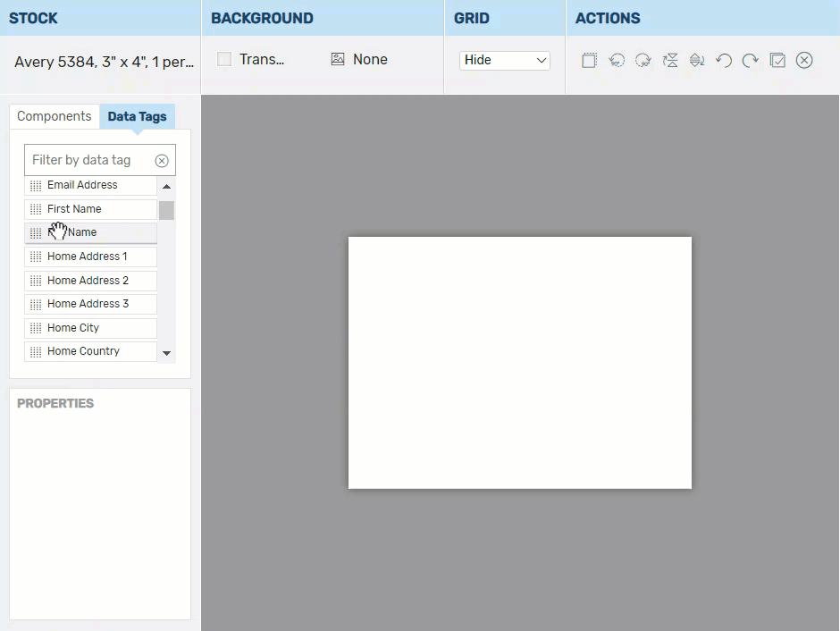Click the Filter by data tag field
Screen dimensions: 840x631
(x=88, y=160)
